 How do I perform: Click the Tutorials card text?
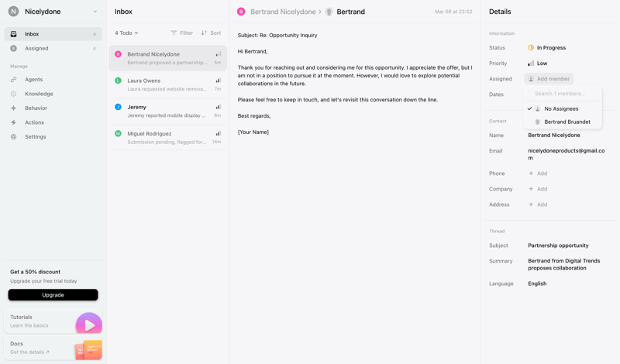pyautogui.click(x=29, y=321)
